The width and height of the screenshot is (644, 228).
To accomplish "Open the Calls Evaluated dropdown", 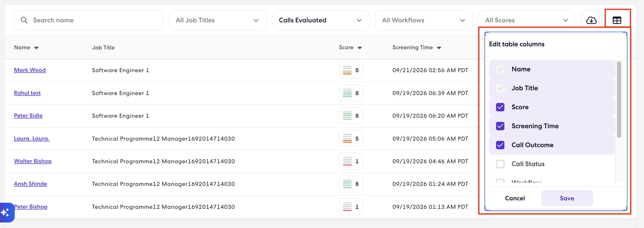I will (321, 20).
